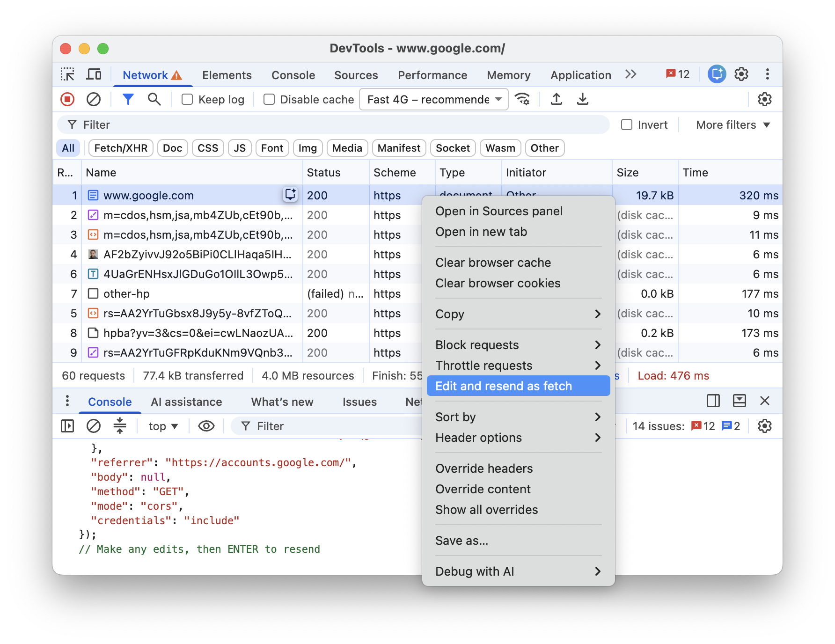This screenshot has height=644, width=835.
Task: Show console sidebar icon
Action: click(67, 426)
